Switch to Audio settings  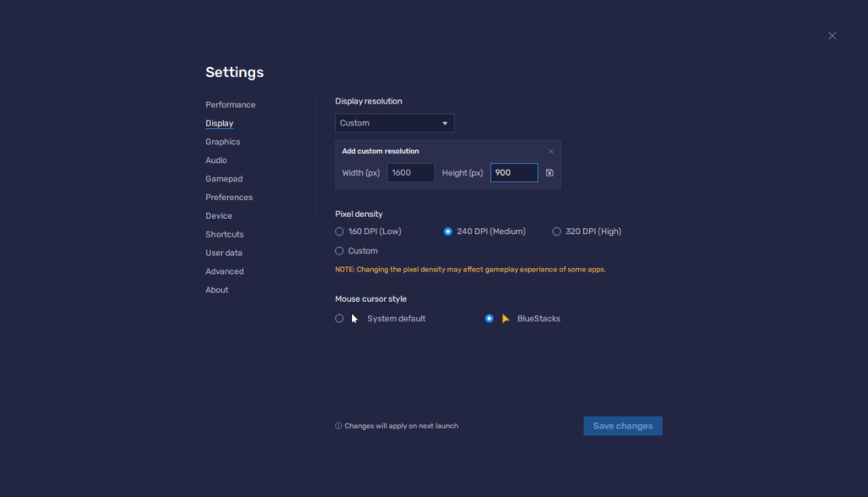215,159
